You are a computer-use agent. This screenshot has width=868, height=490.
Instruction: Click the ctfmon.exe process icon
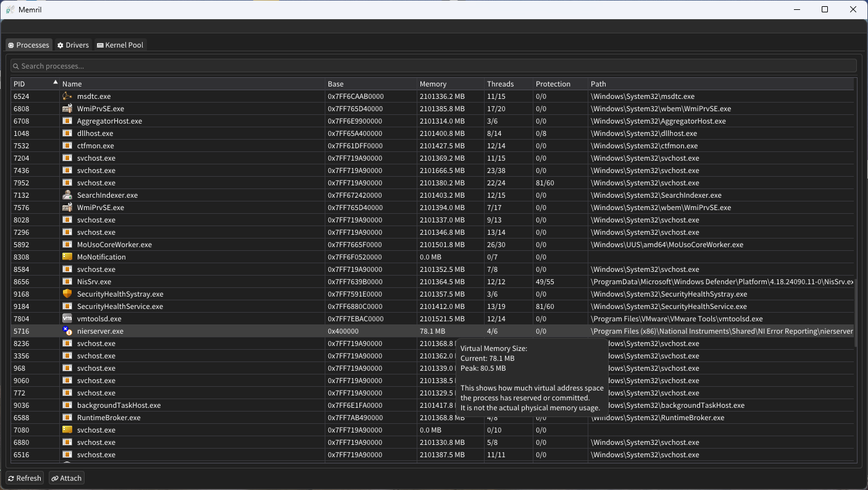coord(67,146)
